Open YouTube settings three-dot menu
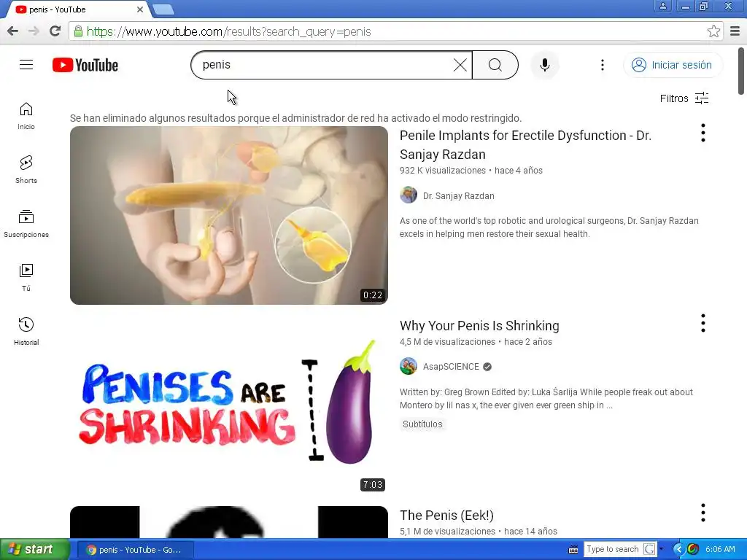The height and width of the screenshot is (560, 747). pyautogui.click(x=603, y=65)
